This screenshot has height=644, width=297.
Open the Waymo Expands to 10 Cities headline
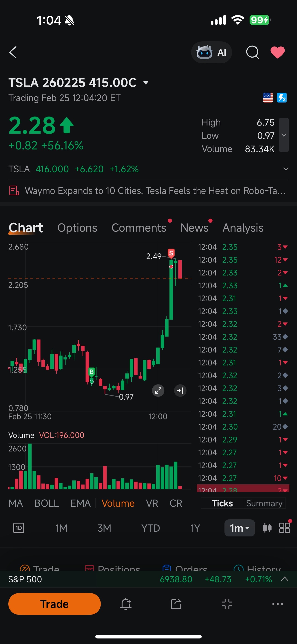(155, 191)
